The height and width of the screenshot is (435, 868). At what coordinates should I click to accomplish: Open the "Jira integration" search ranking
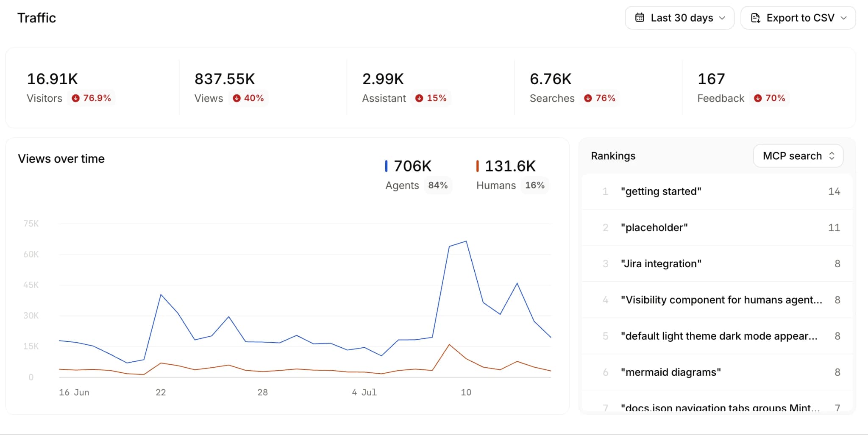click(x=717, y=264)
